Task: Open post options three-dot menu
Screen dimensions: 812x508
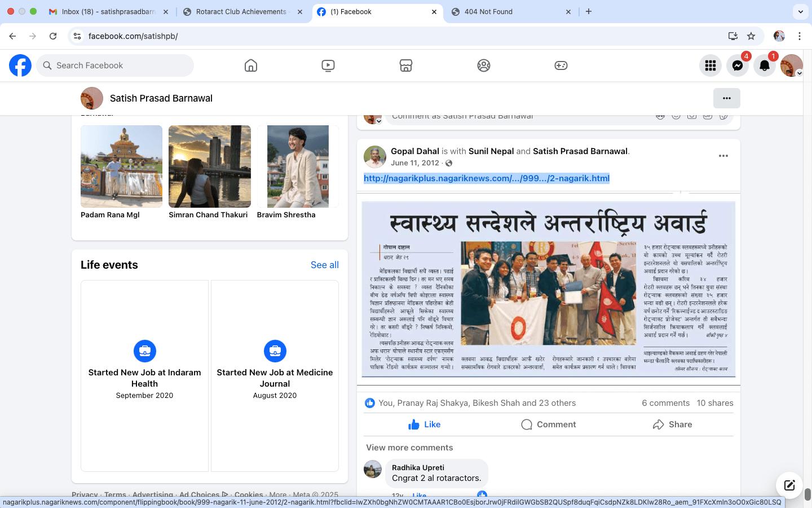Action: 723,156
